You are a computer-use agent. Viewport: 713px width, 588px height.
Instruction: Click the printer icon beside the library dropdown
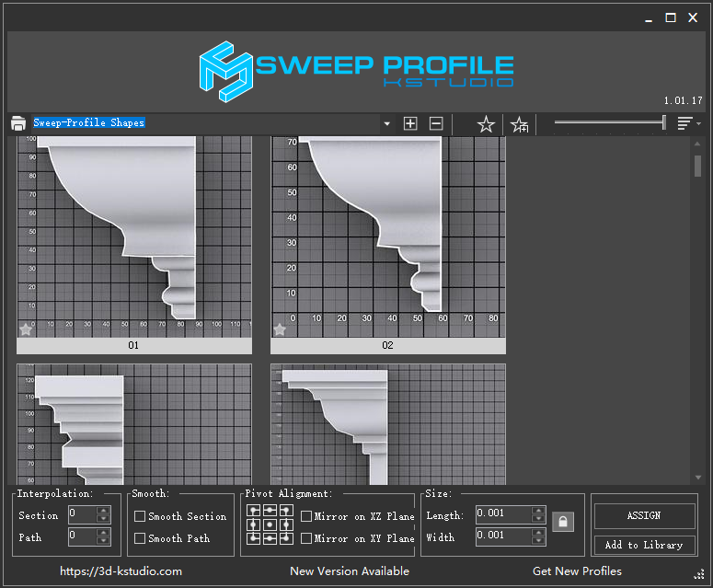pyautogui.click(x=18, y=123)
